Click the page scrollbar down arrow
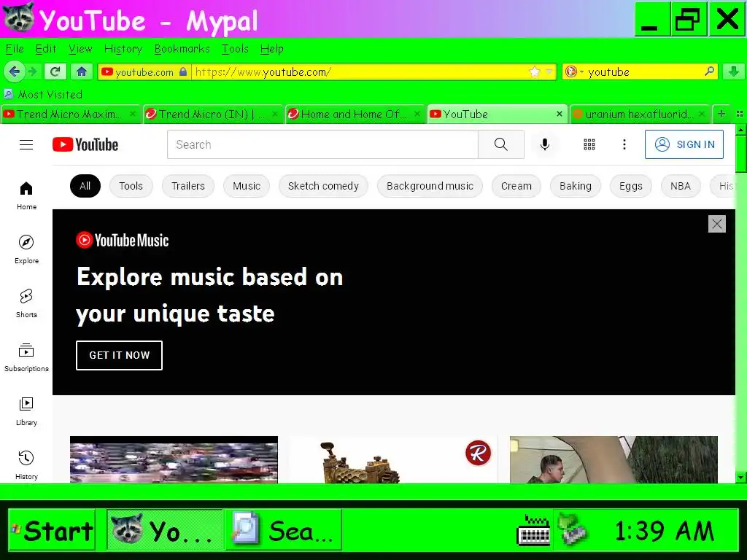Image resolution: width=747 pixels, height=560 pixels. click(741, 477)
